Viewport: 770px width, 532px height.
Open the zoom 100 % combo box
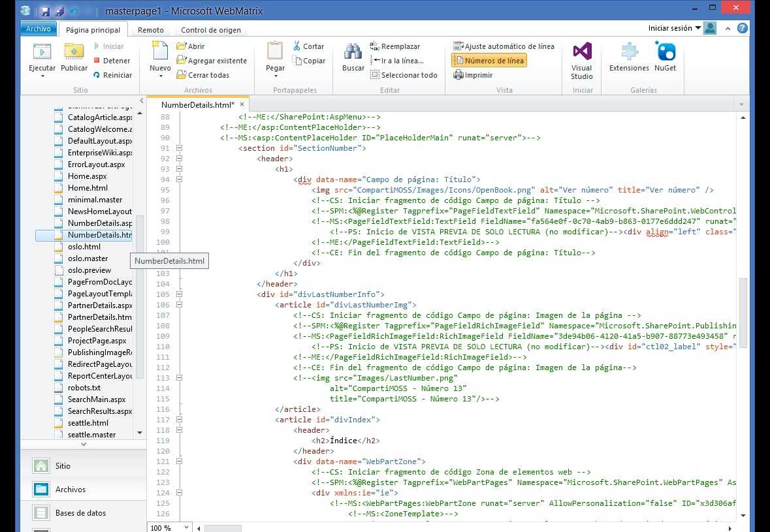pos(169,527)
